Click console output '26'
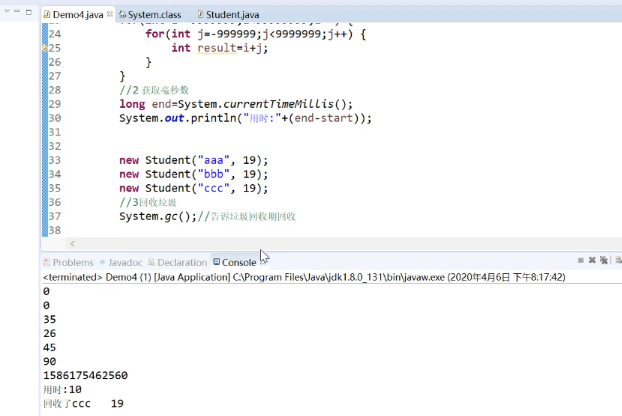622x416 pixels. point(50,333)
